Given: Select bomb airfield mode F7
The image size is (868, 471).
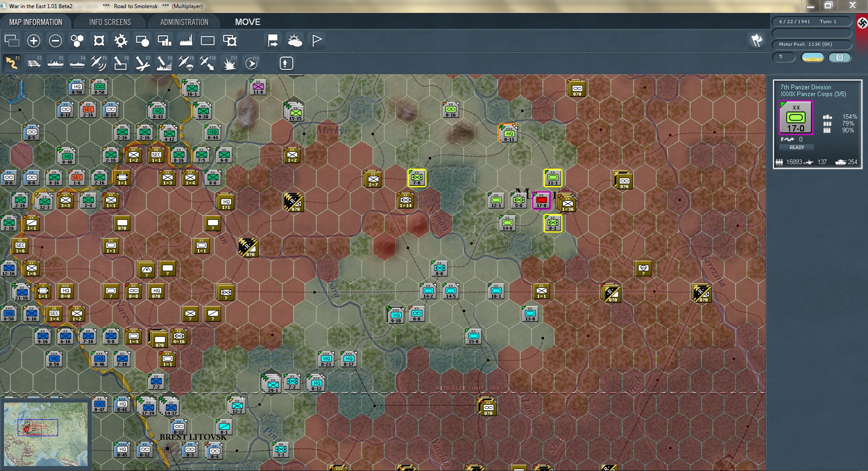Looking at the screenshot, I should pyautogui.click(x=142, y=63).
